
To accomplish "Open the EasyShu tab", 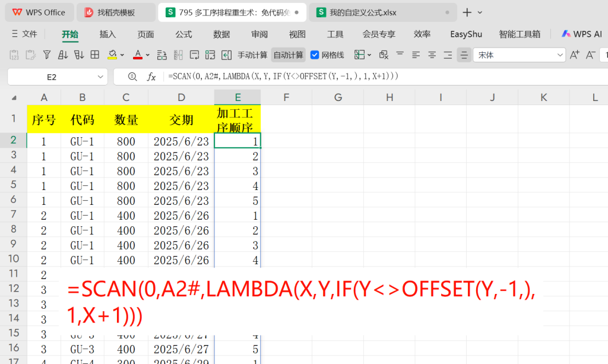I will click(x=466, y=34).
